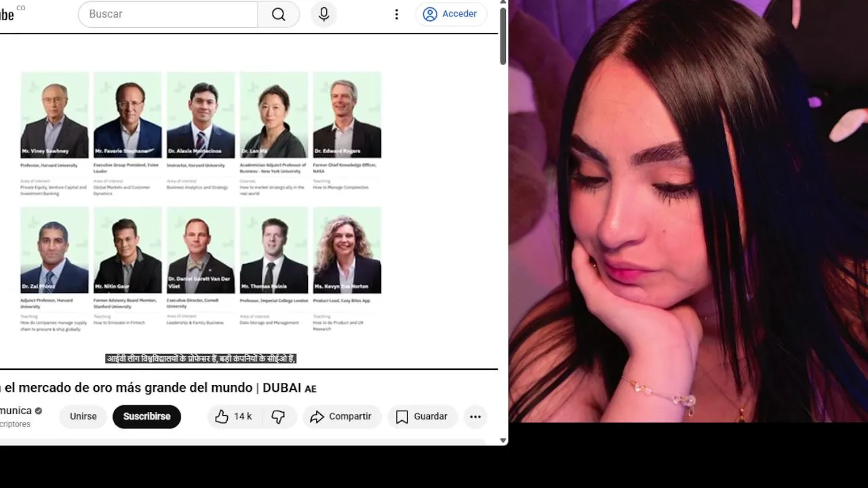The image size is (868, 488).
Task: Click the page scrollbar up arrow
Action: point(503,3)
